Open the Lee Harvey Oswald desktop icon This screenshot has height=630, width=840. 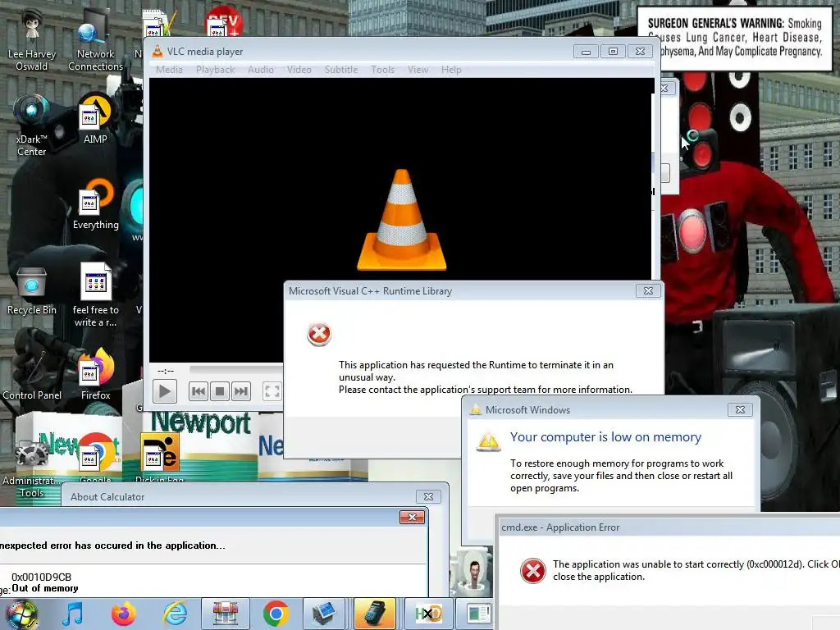pos(32,40)
